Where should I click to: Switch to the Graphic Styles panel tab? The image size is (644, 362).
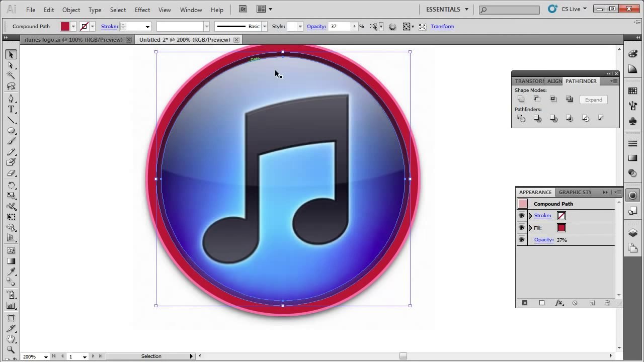coord(575,192)
